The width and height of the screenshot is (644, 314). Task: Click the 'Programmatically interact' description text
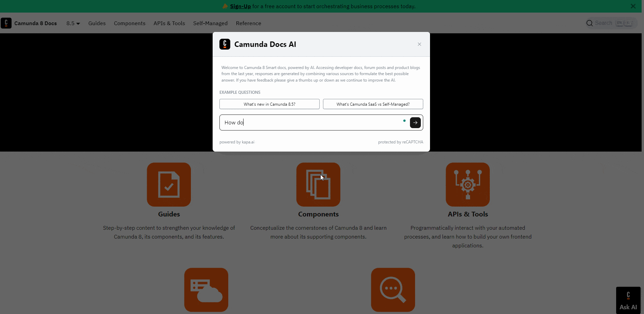pyautogui.click(x=468, y=237)
